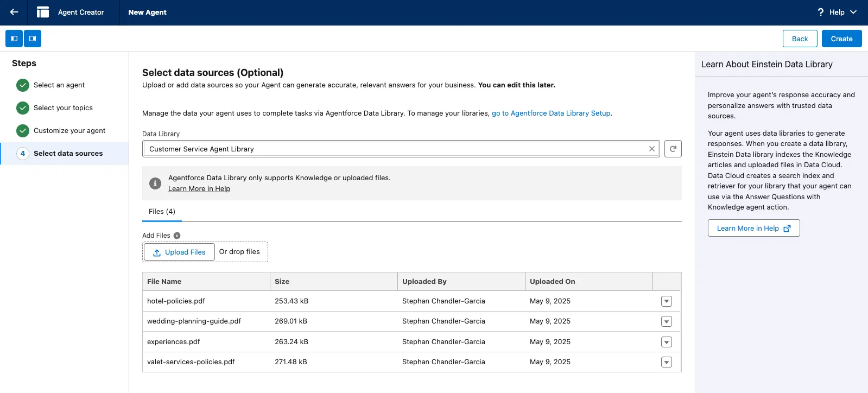Click the back arrow in the header
The width and height of the screenshot is (868, 393).
[x=14, y=12]
